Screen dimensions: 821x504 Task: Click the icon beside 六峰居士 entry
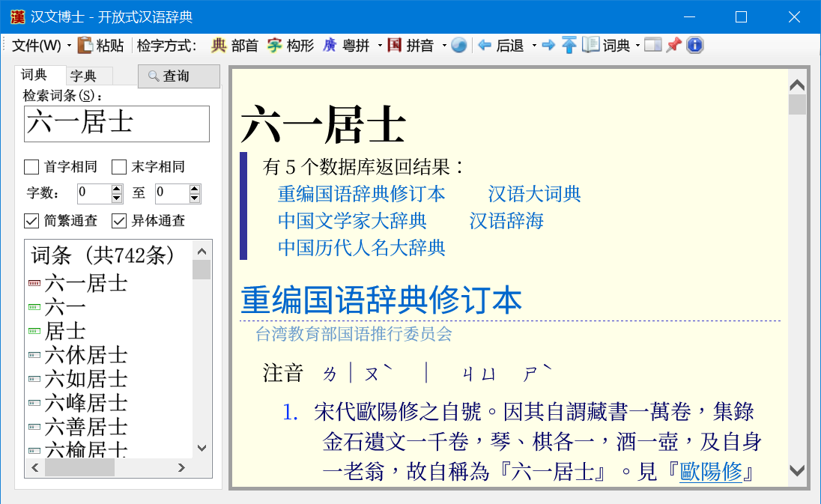pos(34,403)
